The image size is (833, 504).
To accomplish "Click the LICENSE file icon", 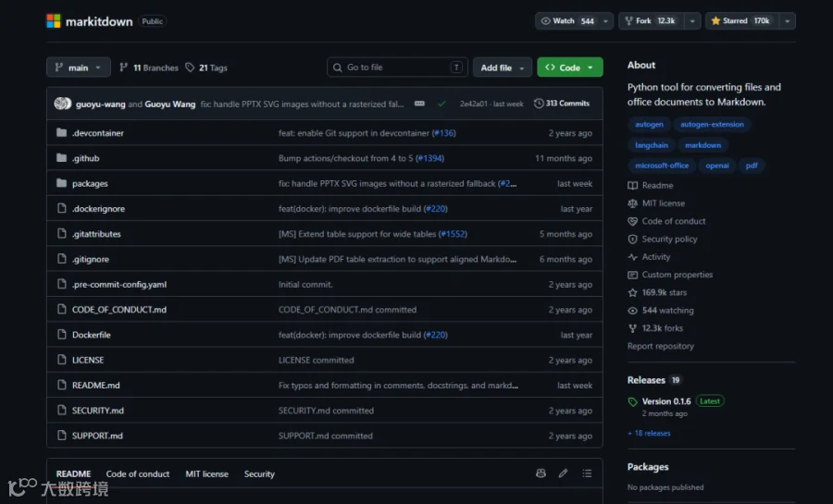I will pyautogui.click(x=62, y=360).
